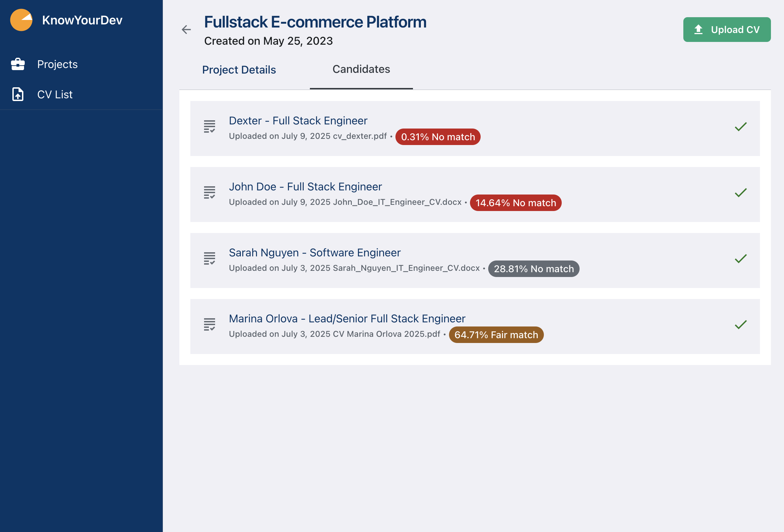Switch to the Project Details tab
784x532 pixels.
239,70
